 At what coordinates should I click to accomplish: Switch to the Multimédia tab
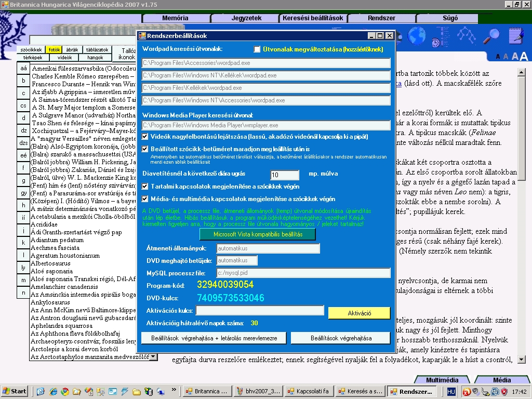[x=442, y=380]
